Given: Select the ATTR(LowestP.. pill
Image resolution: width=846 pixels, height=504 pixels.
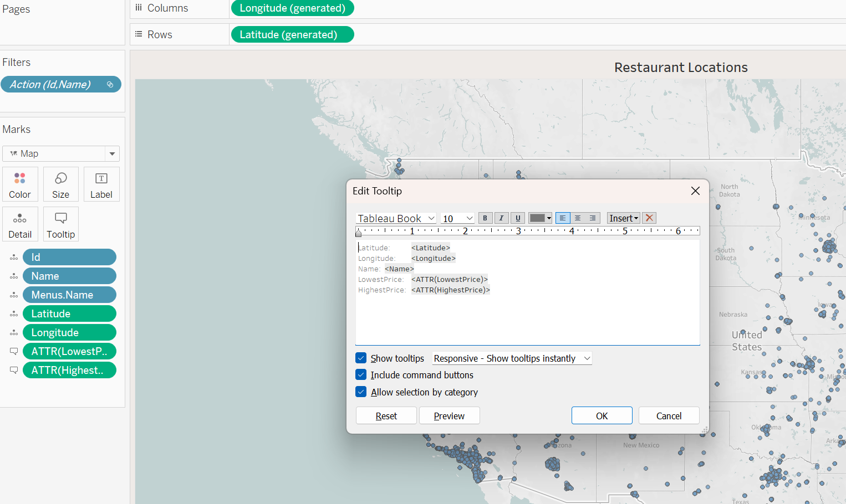Looking at the screenshot, I should click(69, 352).
